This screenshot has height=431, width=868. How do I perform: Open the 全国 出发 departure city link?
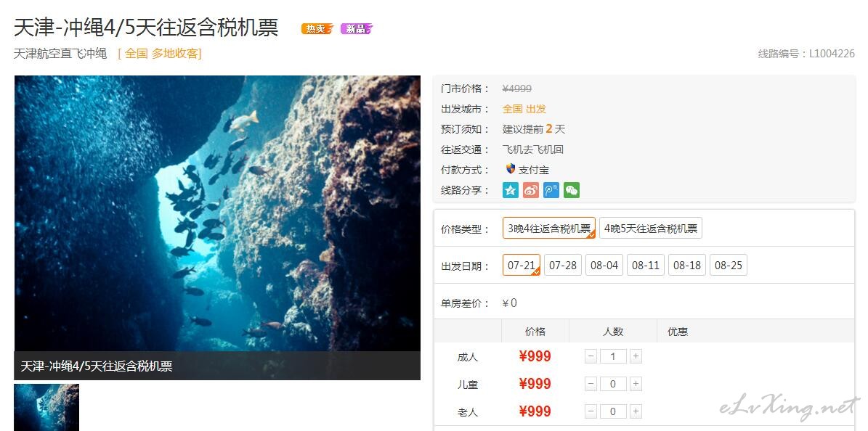click(x=524, y=109)
